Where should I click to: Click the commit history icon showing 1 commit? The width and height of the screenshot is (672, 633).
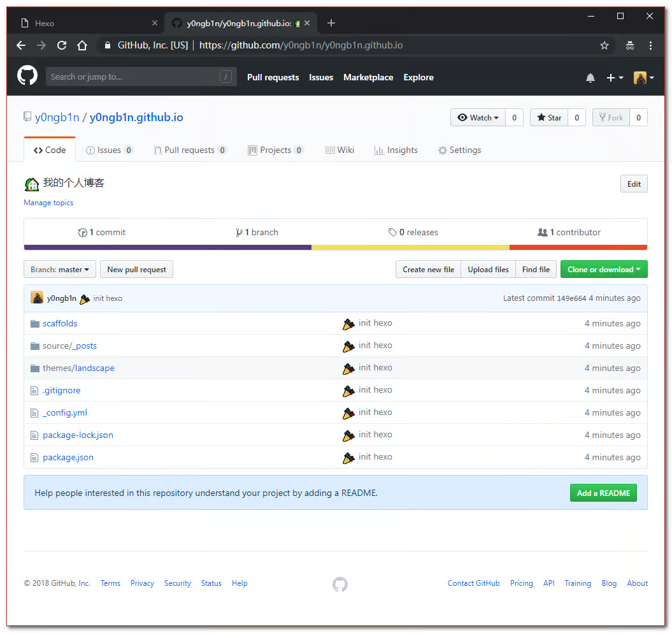(83, 232)
